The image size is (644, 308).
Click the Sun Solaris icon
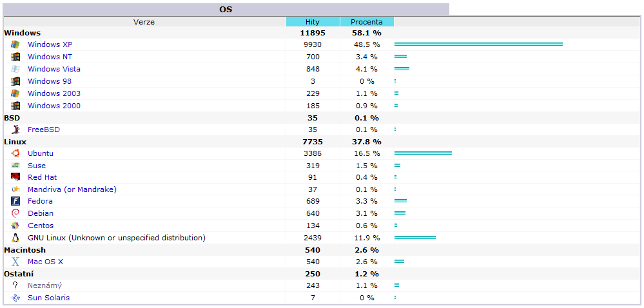[15, 298]
